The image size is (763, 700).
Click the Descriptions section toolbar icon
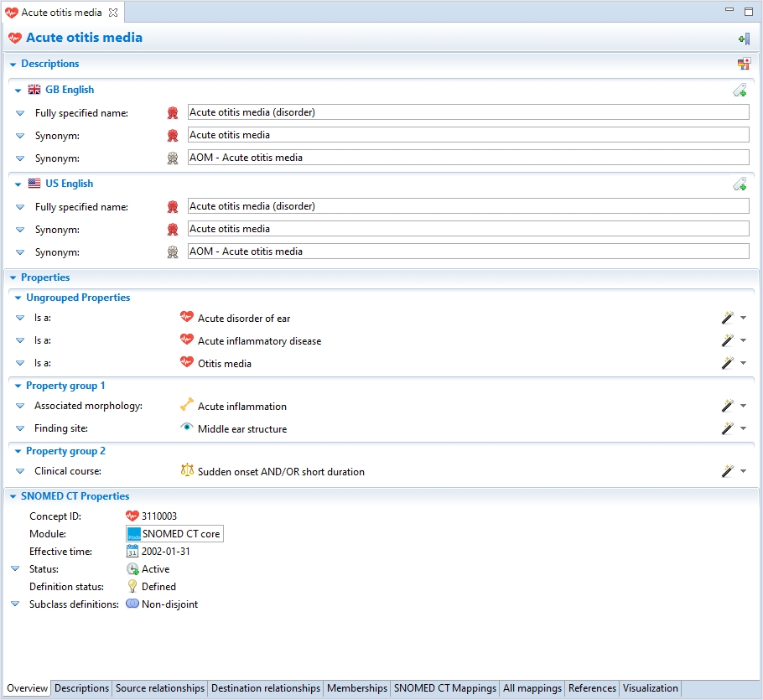coord(743,65)
